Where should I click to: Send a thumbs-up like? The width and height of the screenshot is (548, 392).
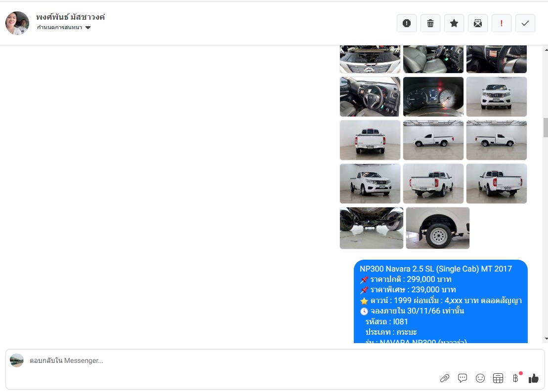[534, 378]
